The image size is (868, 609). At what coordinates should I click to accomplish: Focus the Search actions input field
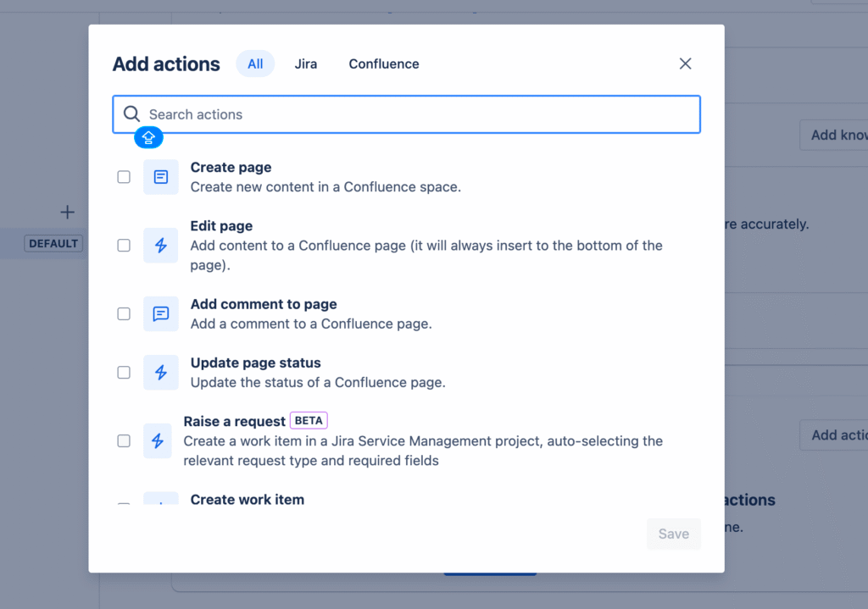[420, 114]
